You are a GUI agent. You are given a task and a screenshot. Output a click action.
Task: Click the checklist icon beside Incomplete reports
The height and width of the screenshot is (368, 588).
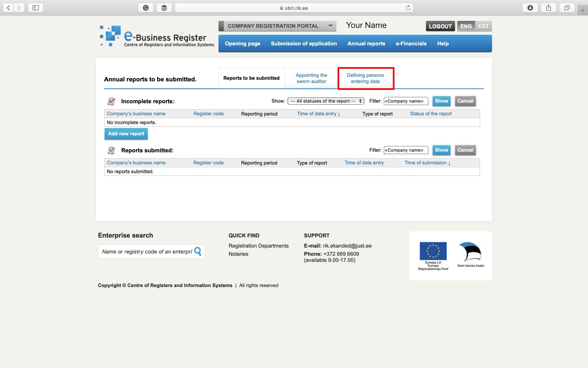111,101
